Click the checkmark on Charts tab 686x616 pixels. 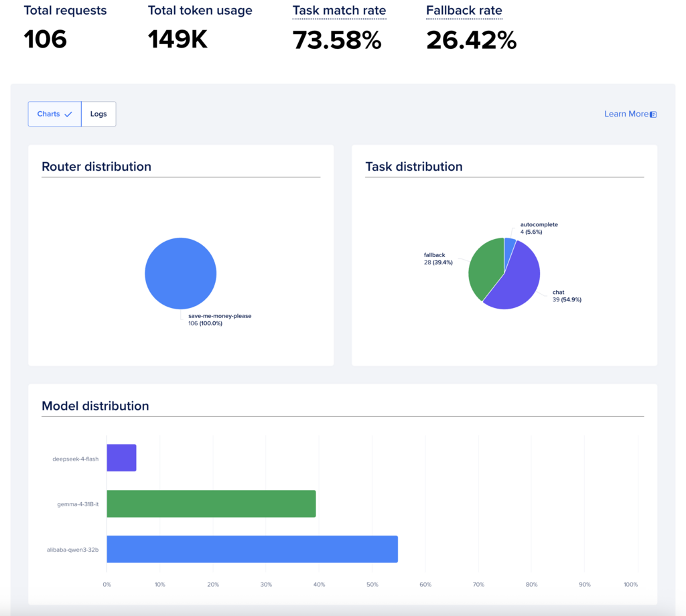click(68, 114)
